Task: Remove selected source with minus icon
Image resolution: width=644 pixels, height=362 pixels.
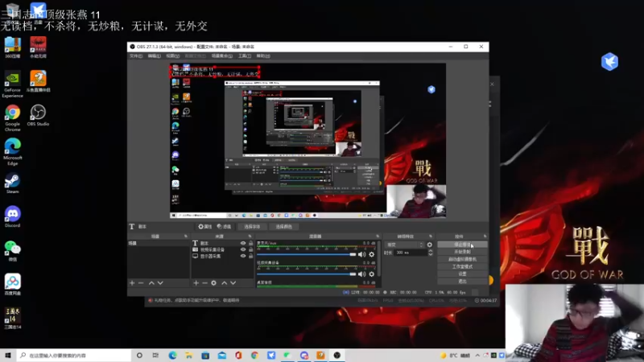Action: point(204,283)
